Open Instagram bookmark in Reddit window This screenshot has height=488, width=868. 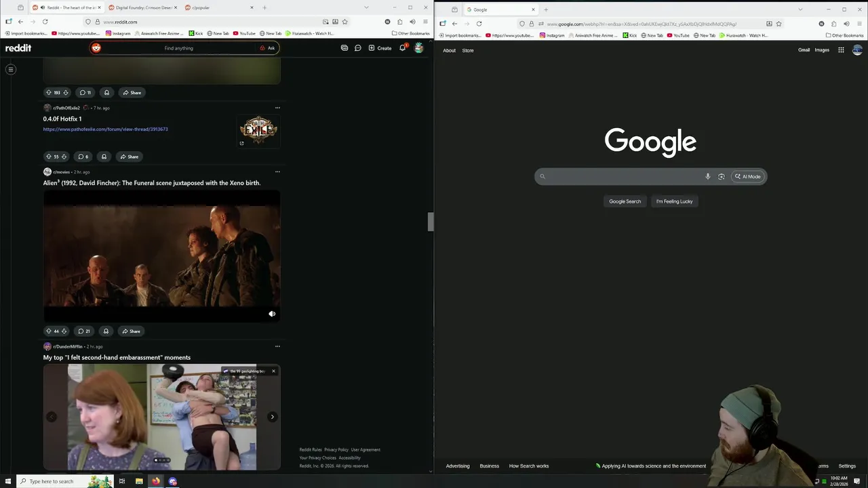click(118, 33)
